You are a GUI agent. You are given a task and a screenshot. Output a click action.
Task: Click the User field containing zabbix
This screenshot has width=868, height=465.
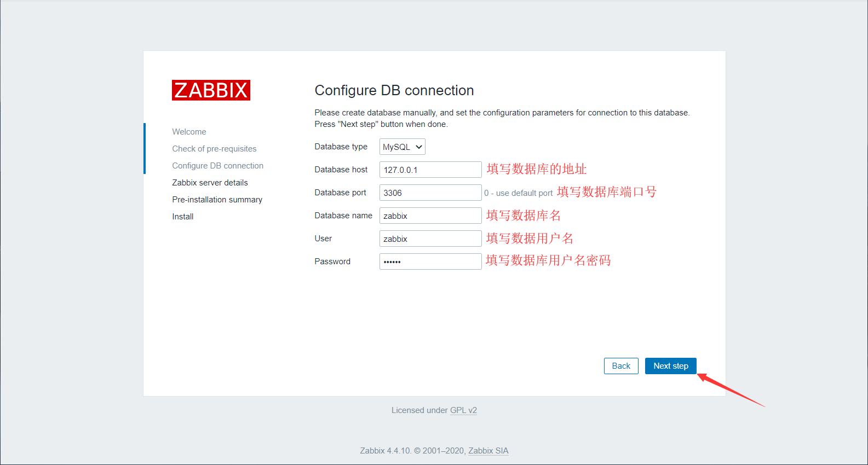[x=430, y=239]
